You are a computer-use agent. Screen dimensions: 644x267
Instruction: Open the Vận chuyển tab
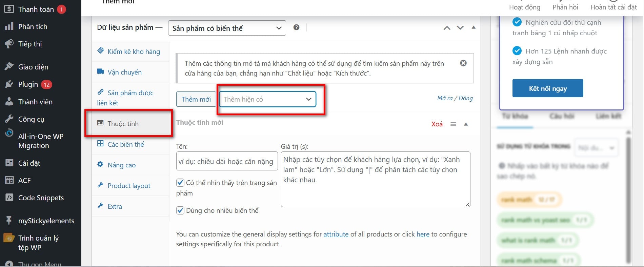130,72
